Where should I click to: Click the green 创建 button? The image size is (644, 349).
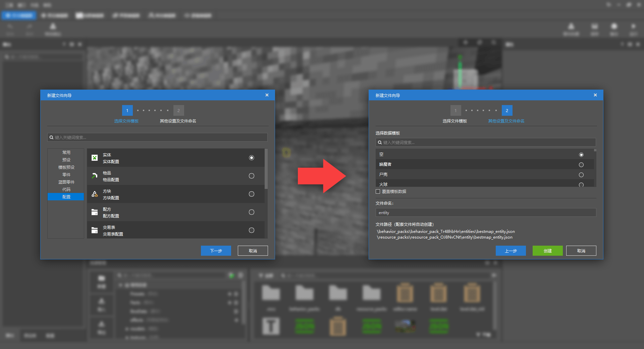pos(547,251)
